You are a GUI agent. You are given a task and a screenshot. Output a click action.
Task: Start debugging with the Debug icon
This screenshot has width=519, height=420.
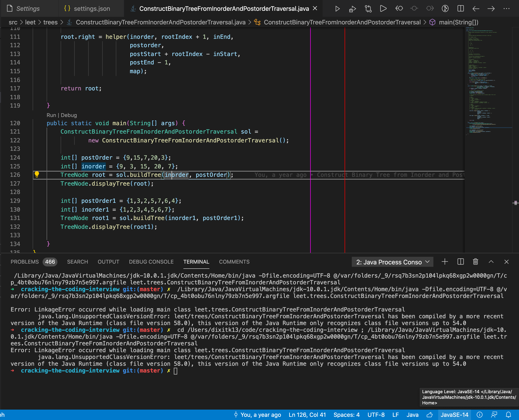click(352, 8)
